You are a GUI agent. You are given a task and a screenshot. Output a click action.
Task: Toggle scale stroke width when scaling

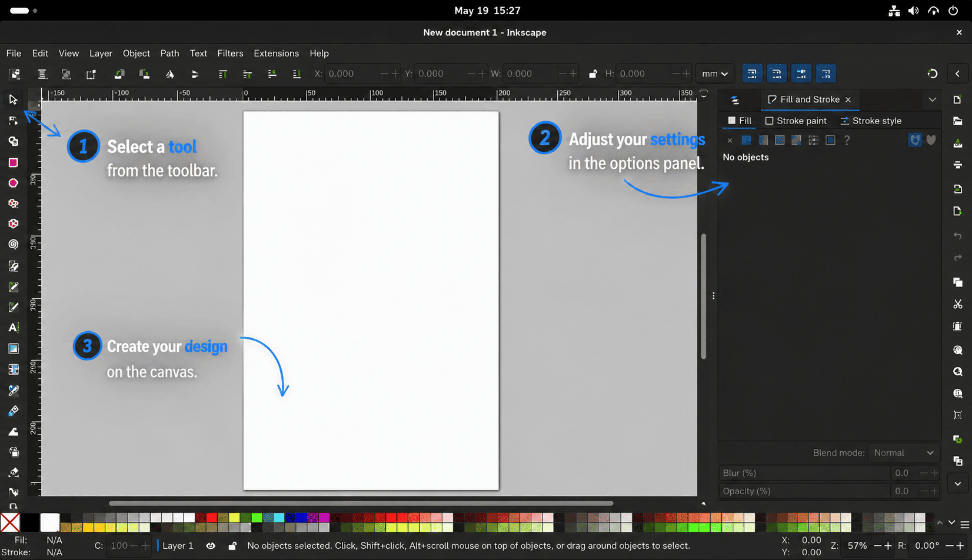click(752, 74)
